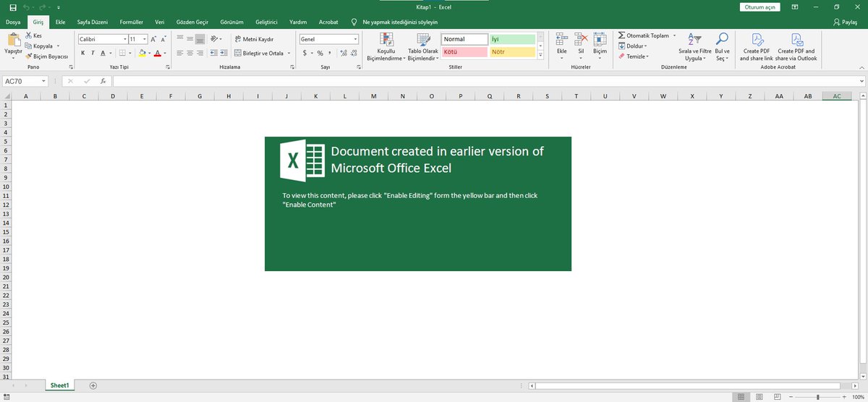Click Otomatik Toplam autosum
This screenshot has width=868, height=402.
point(643,35)
